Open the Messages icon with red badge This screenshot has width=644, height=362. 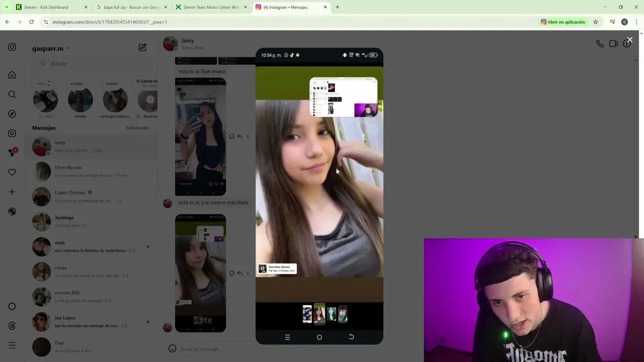click(x=13, y=152)
